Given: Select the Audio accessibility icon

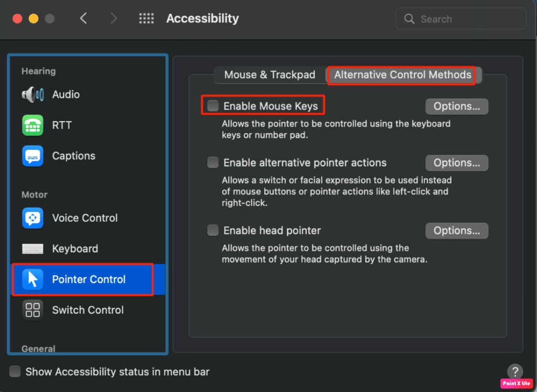Looking at the screenshot, I should pyautogui.click(x=33, y=94).
